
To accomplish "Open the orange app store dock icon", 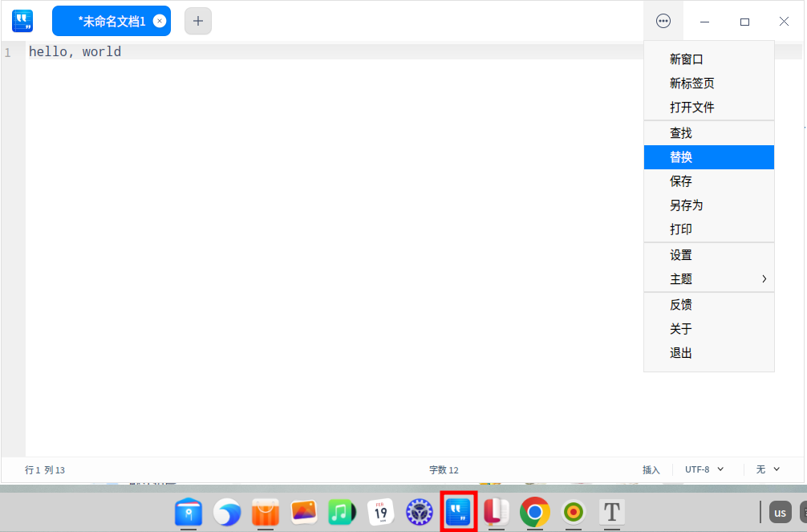I will (266, 513).
